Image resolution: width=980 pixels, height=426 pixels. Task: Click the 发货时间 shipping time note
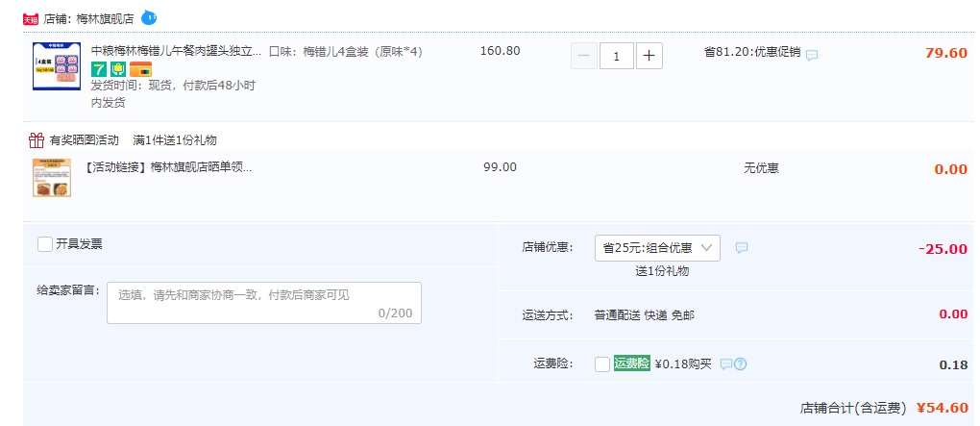173,94
